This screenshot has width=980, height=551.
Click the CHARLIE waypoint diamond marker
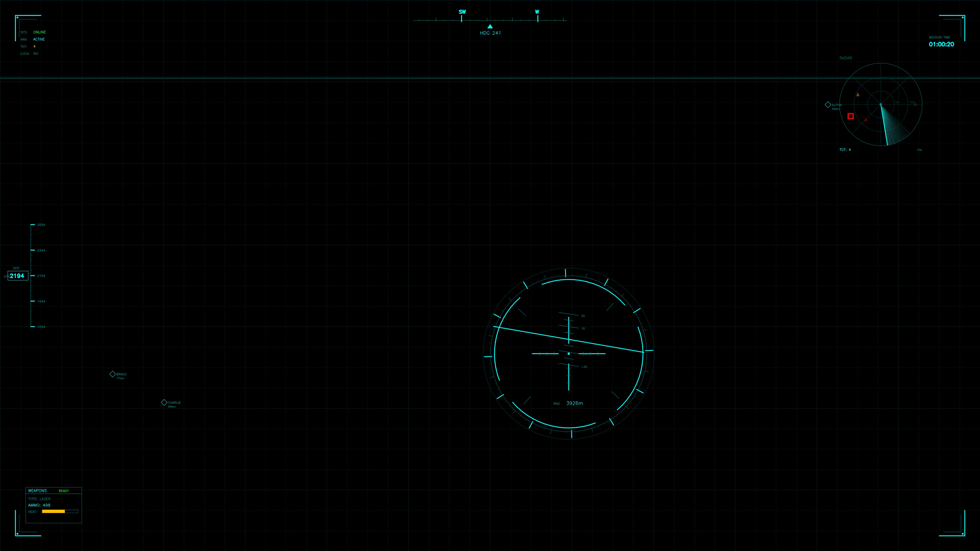point(164,402)
